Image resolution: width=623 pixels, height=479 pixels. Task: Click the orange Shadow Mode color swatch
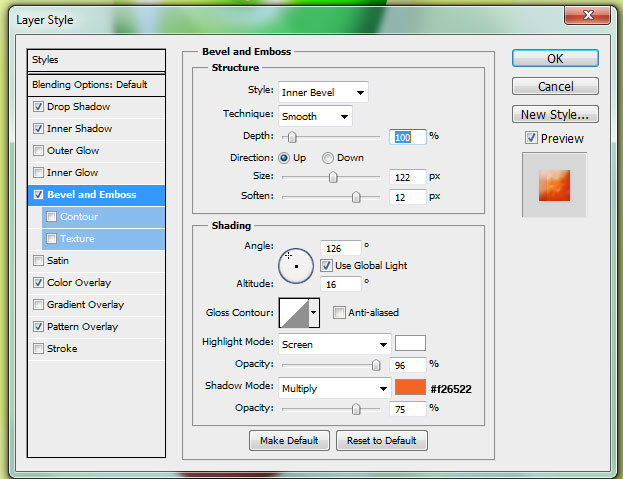pos(410,388)
